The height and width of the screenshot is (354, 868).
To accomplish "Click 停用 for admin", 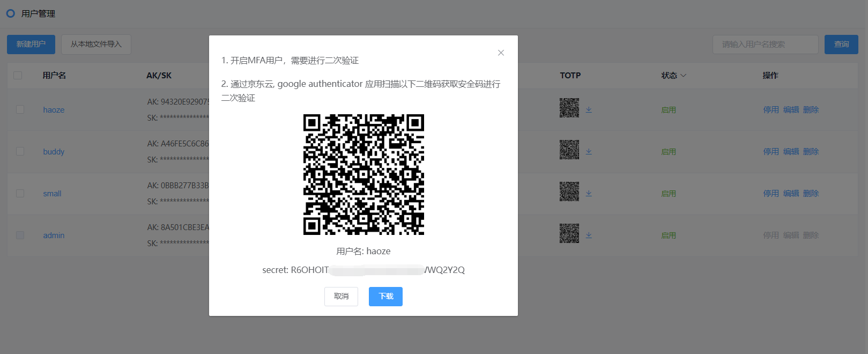I will coord(771,235).
